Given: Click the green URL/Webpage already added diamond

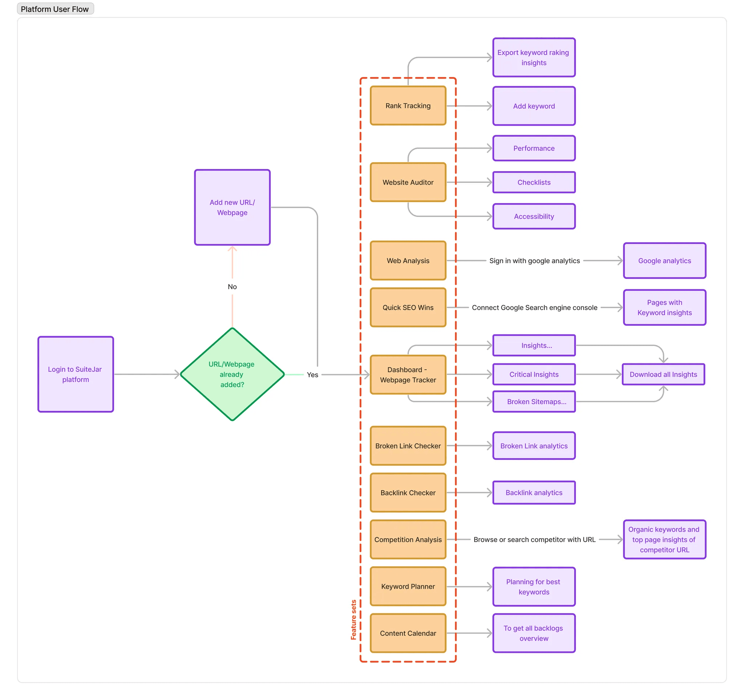Looking at the screenshot, I should click(232, 374).
